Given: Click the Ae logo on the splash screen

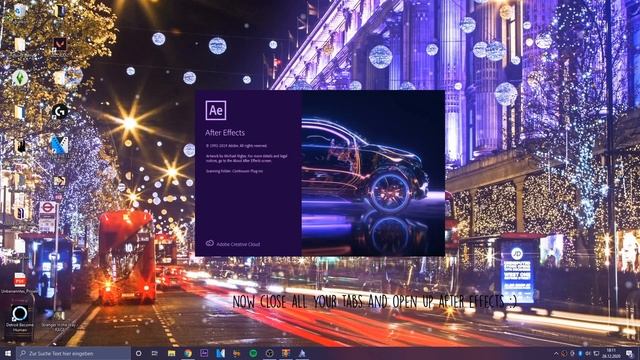Looking at the screenshot, I should [x=216, y=110].
